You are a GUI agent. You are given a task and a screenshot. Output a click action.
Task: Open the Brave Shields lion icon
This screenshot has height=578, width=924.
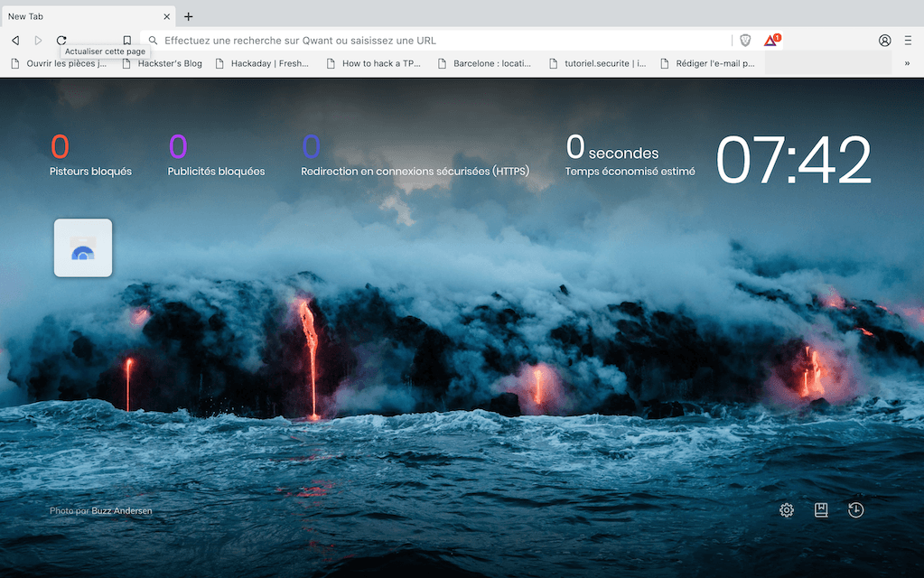click(x=745, y=41)
